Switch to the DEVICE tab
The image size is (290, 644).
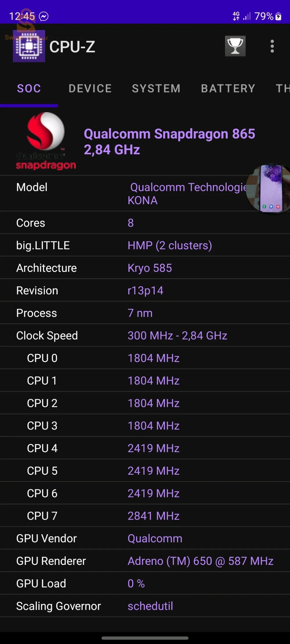[x=90, y=88]
